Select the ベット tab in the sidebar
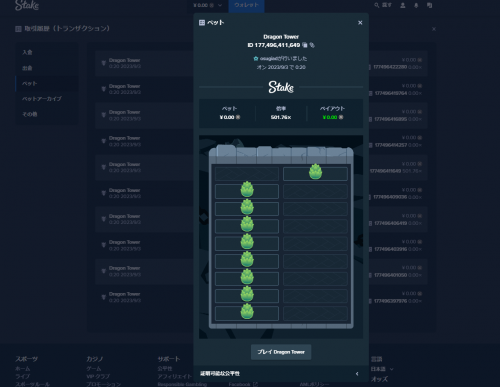500x387 pixels. [47, 83]
